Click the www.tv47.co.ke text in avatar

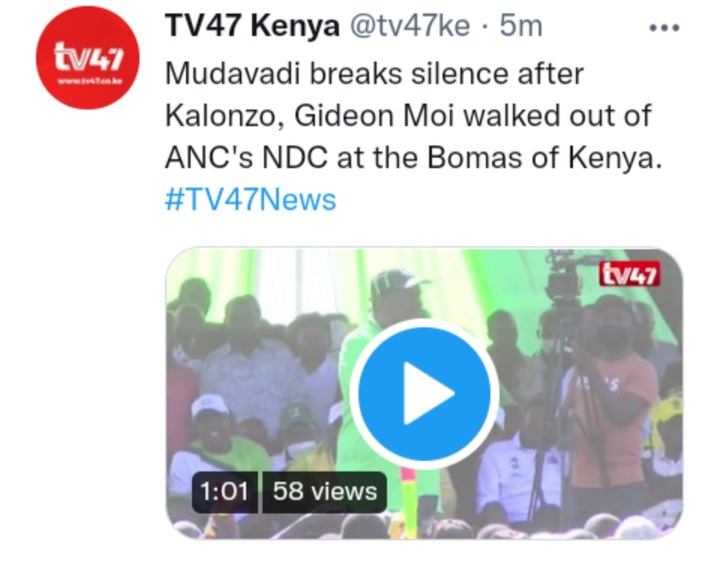click(89, 82)
